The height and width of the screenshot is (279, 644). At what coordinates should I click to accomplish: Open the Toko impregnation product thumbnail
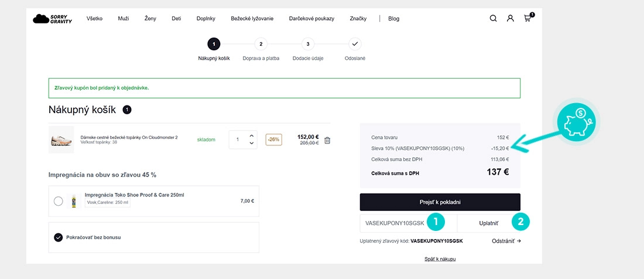point(74,201)
